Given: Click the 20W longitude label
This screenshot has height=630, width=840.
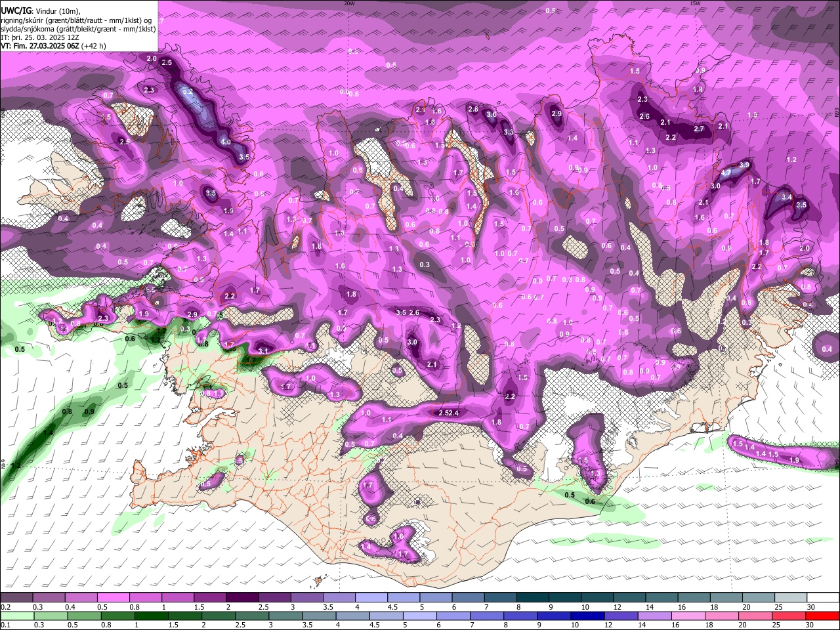Looking at the screenshot, I should [x=349, y=3].
